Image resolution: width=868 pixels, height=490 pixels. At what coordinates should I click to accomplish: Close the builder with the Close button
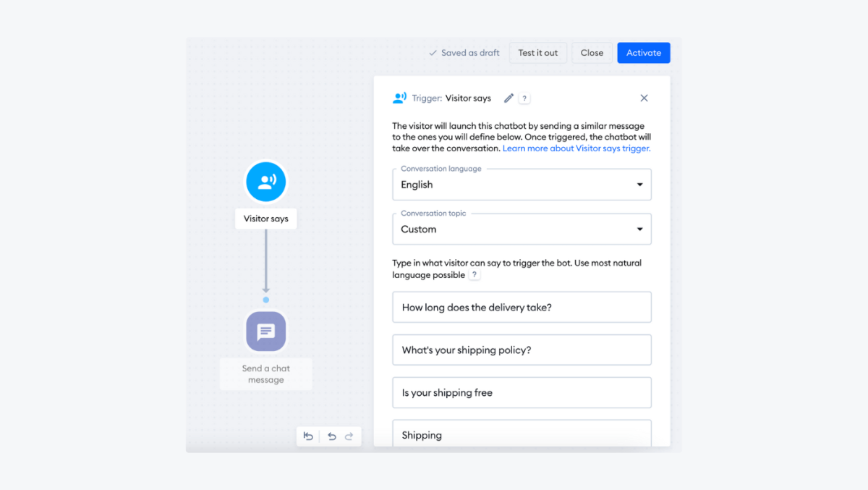(x=591, y=52)
